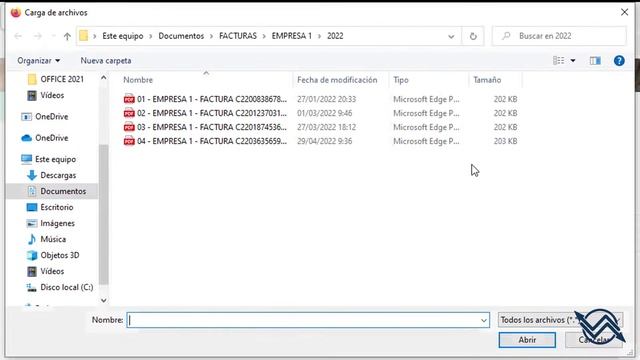
Task: Create a Nueva carpeta
Action: (x=106, y=60)
